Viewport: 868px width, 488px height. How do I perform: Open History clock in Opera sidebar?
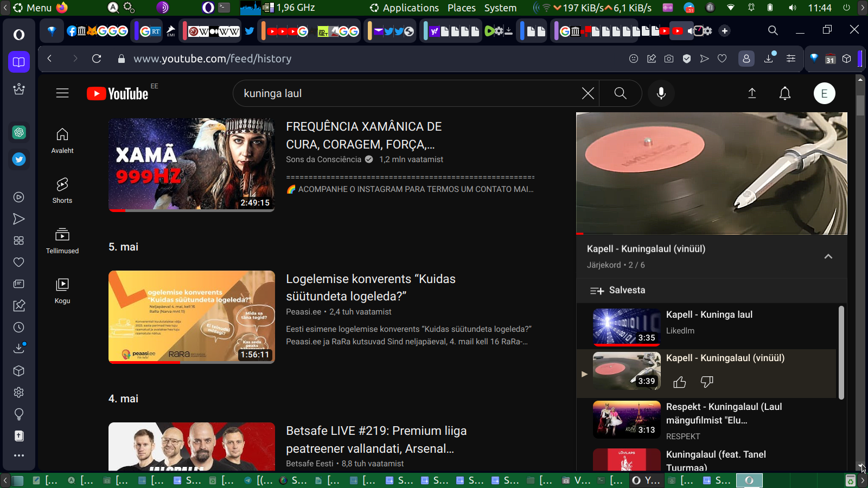pyautogui.click(x=19, y=327)
